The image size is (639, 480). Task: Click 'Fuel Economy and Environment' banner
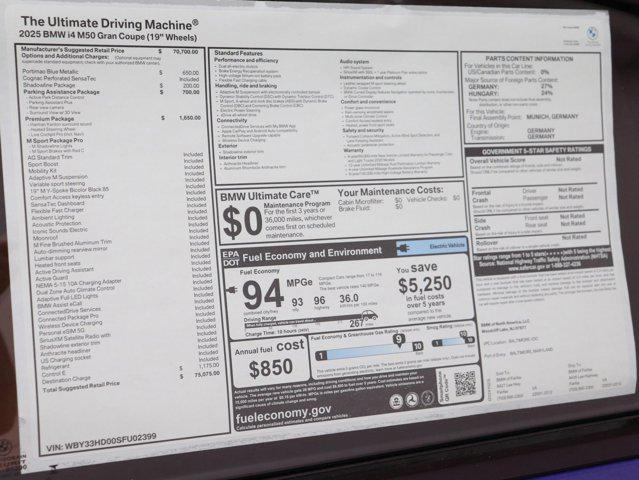tap(312, 254)
